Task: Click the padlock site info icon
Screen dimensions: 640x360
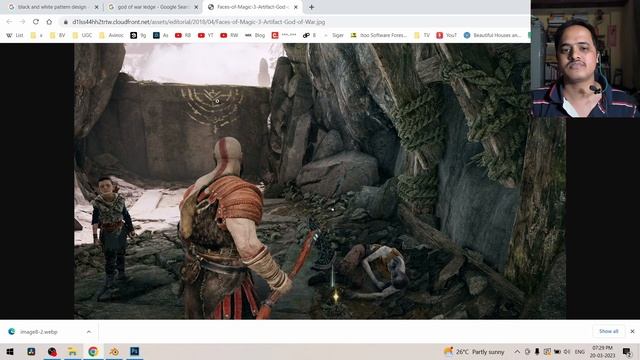Action: [x=66, y=22]
